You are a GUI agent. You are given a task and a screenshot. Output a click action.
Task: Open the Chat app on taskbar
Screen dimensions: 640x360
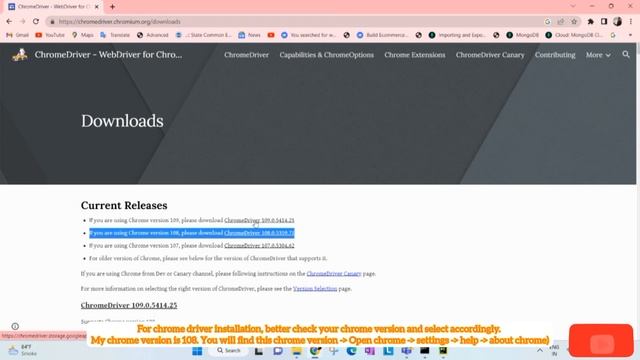click(278, 351)
